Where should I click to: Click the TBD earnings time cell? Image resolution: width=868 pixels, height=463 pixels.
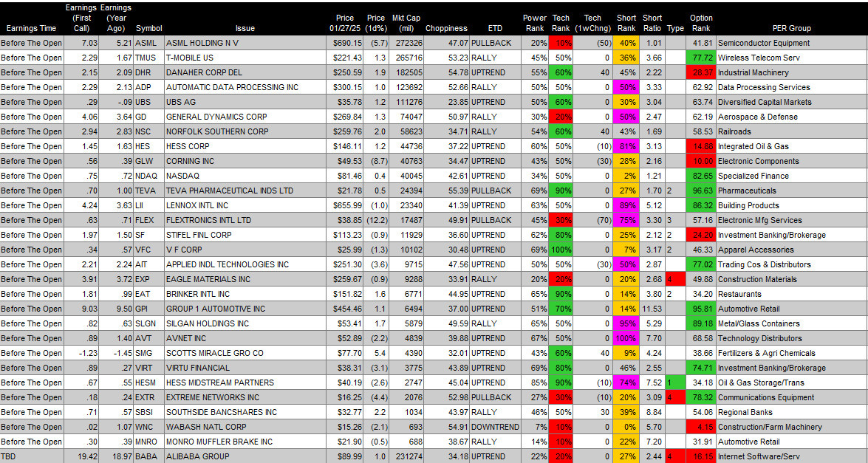tap(32, 456)
